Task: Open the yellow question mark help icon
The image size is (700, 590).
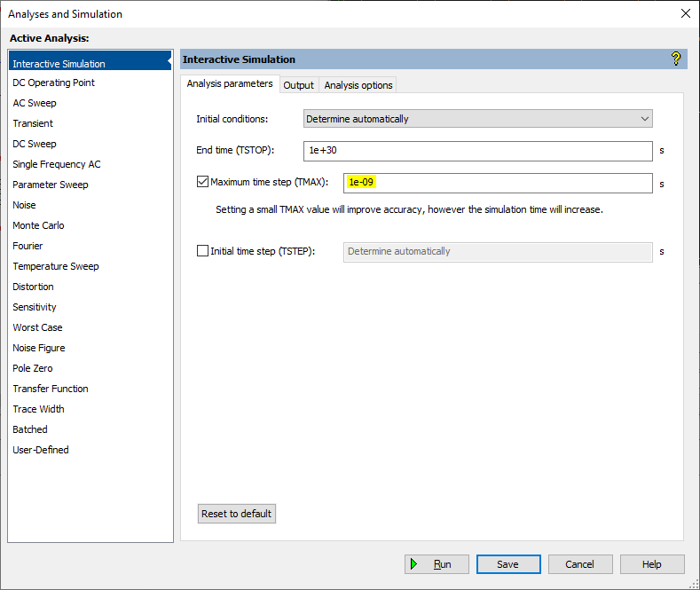Action: tap(676, 59)
